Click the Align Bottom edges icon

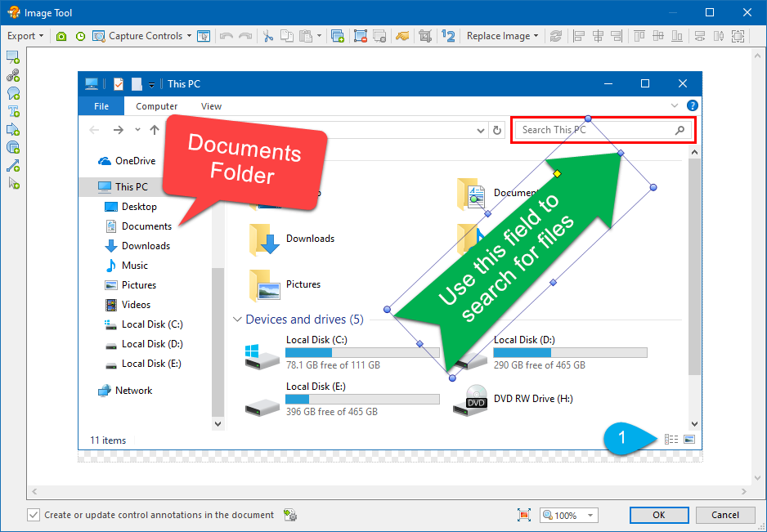click(x=677, y=36)
